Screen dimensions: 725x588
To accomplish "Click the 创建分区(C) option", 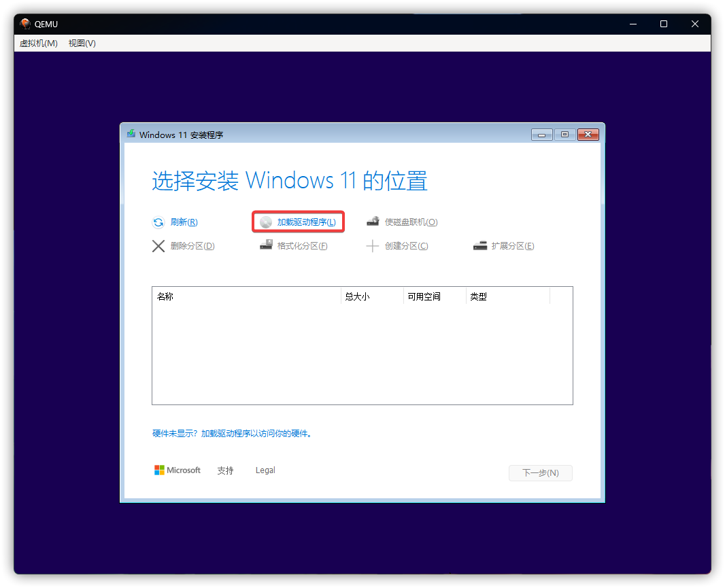I will point(407,246).
